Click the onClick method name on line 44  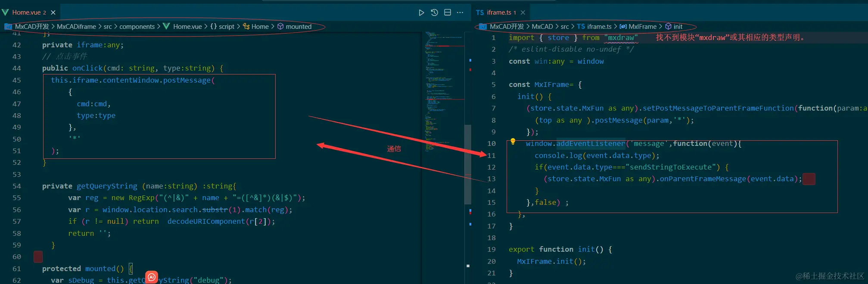87,68
